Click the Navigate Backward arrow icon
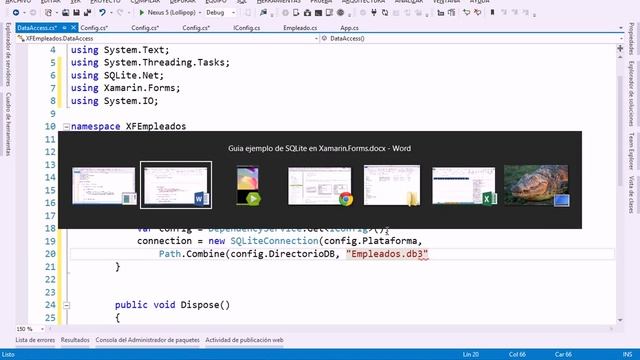The image size is (640, 360). pyautogui.click(x=16, y=13)
